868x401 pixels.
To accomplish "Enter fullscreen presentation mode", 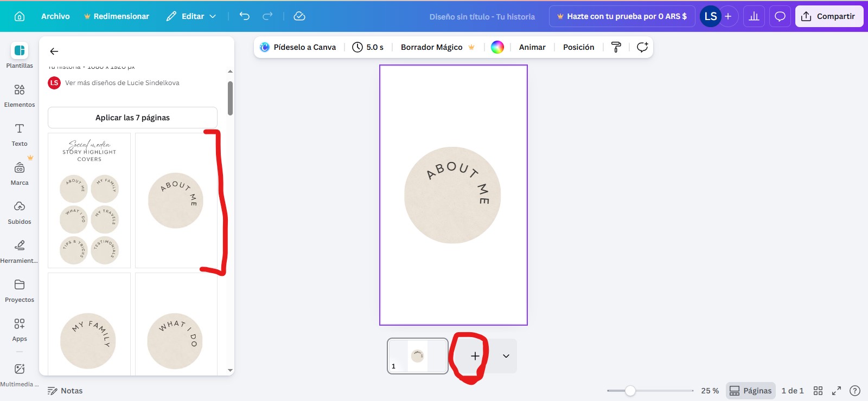I will click(x=837, y=391).
